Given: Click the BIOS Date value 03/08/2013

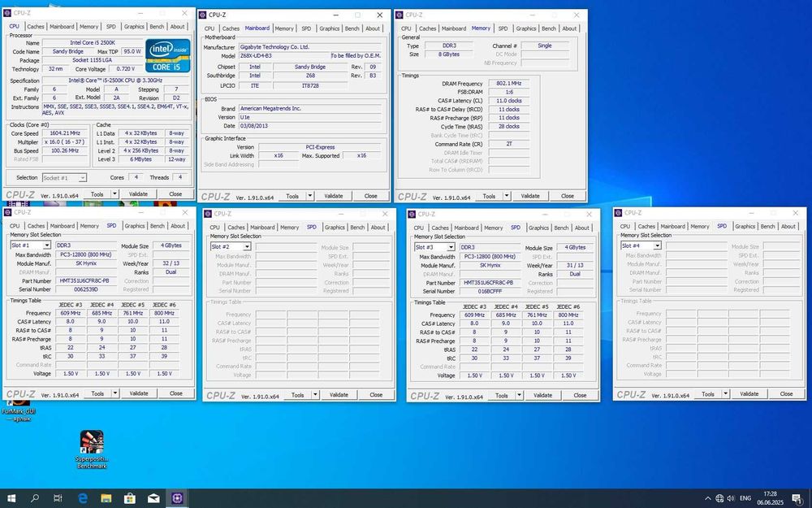Looking at the screenshot, I should [x=310, y=126].
